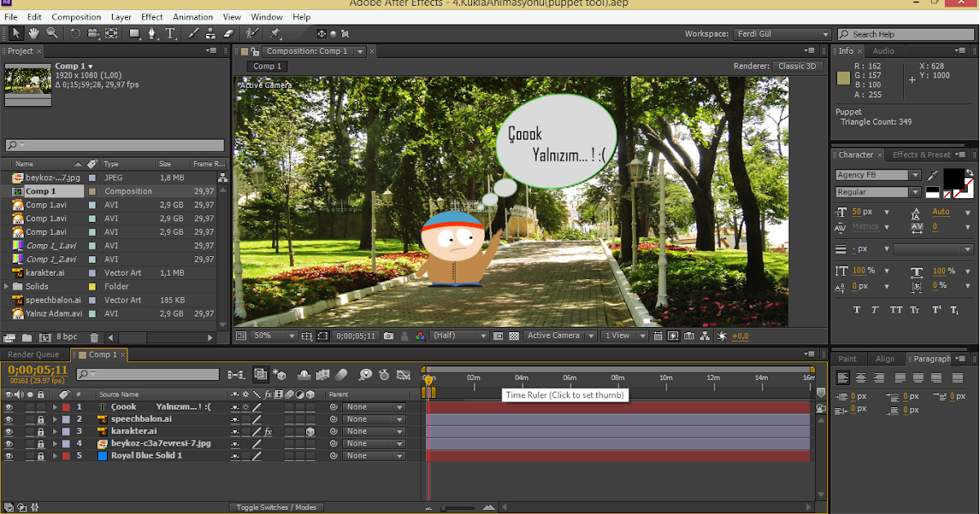Select the Rotation tool
Viewport: 980px width, 514px height.
75,33
